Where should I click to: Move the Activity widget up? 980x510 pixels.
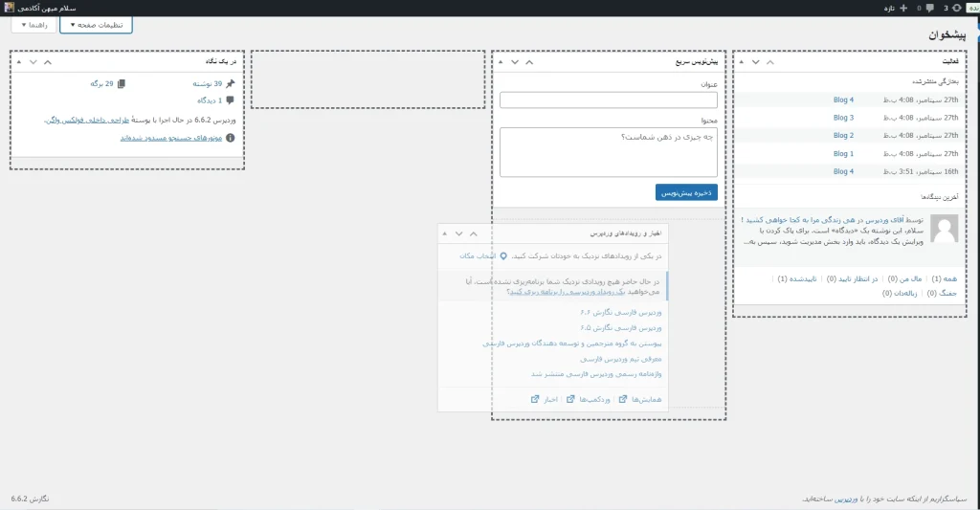pos(771,61)
